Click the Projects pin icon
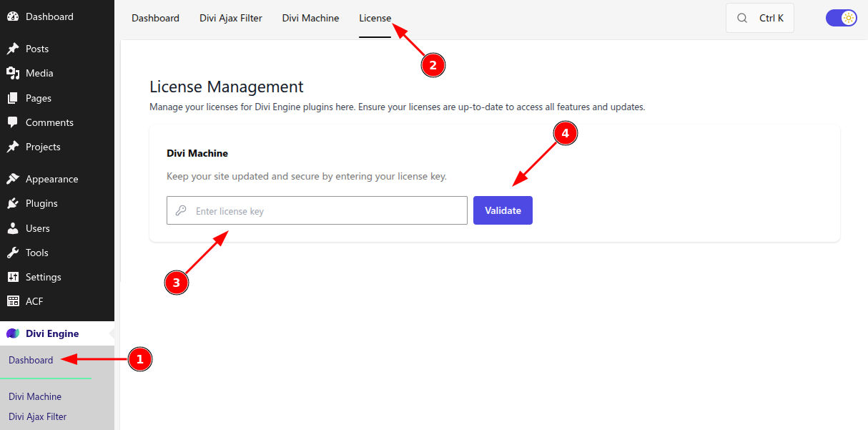 (13, 147)
